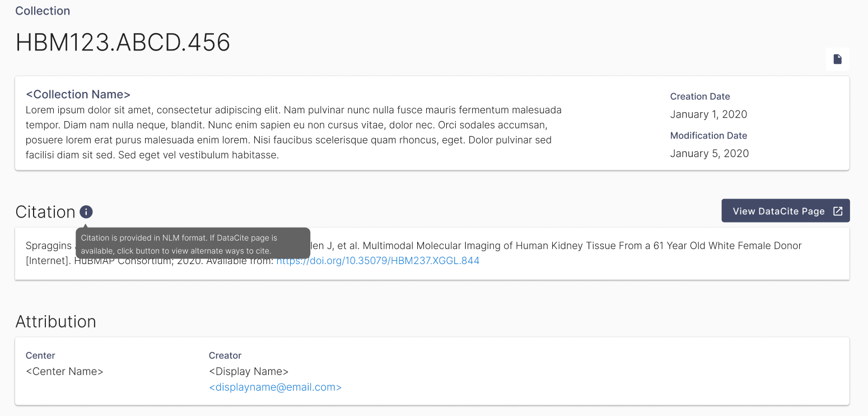
Task: Click the Collection Name heading
Action: click(x=78, y=94)
